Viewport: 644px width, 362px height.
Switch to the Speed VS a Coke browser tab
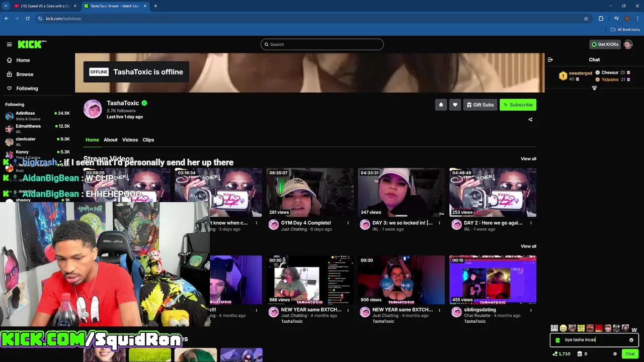click(45, 6)
